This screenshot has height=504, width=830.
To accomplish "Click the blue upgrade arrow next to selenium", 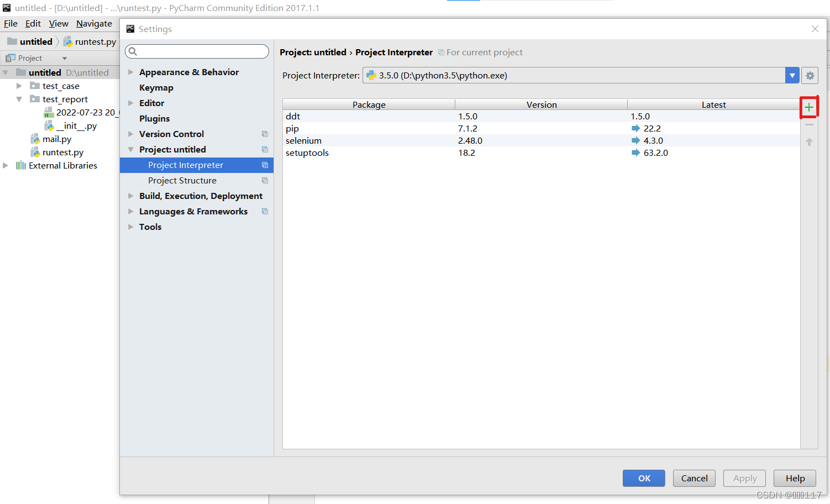I will (634, 140).
